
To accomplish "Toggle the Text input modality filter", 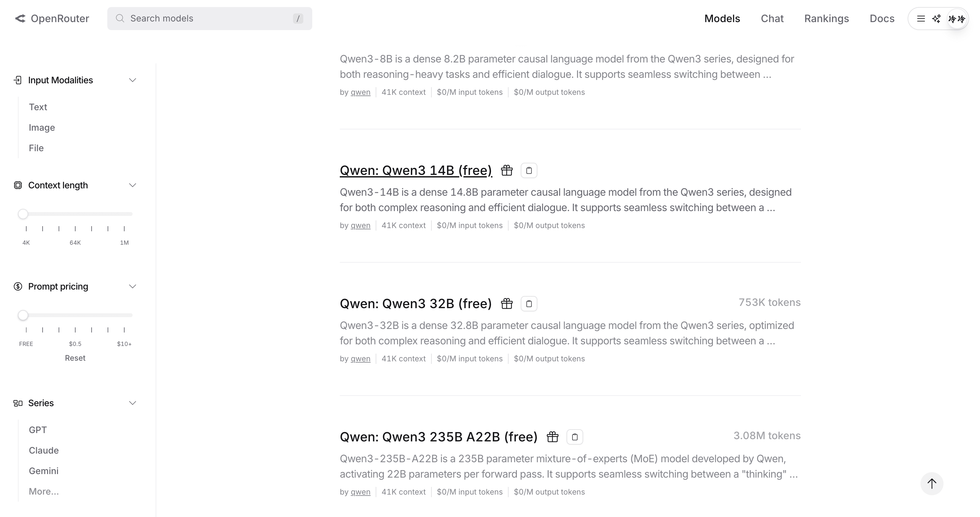I will [38, 107].
